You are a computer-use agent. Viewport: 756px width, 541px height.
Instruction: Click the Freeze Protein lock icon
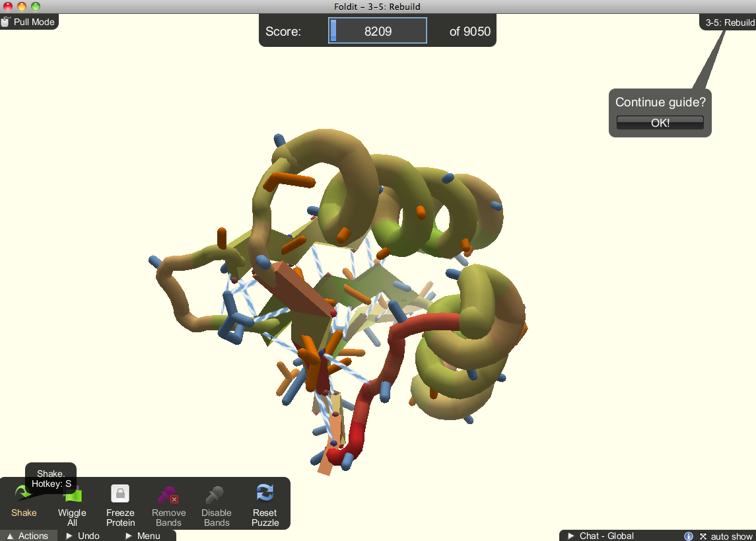click(120, 494)
